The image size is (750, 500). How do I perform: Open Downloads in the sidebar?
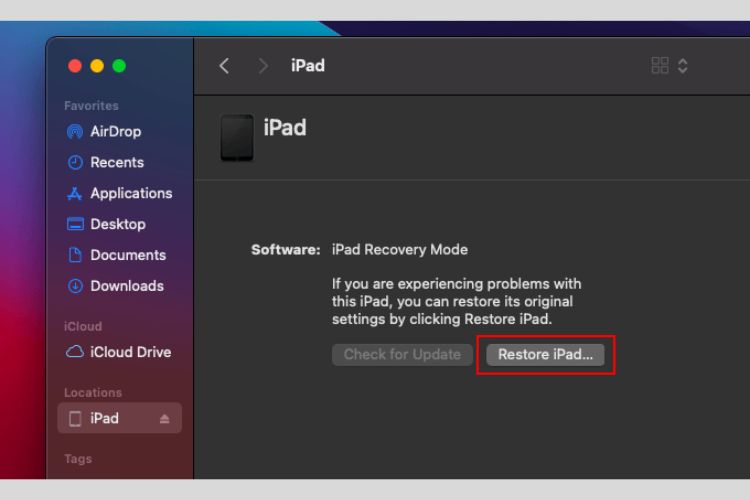[120, 286]
